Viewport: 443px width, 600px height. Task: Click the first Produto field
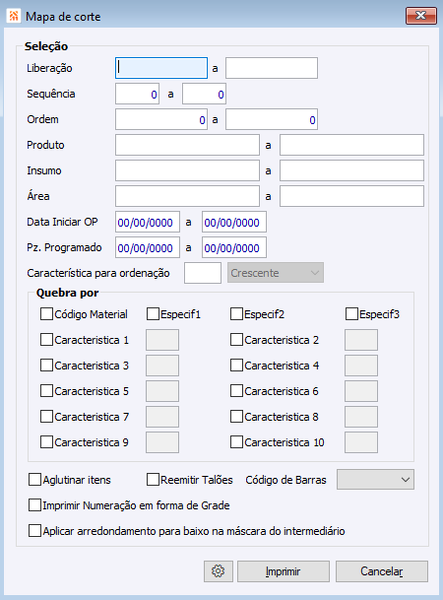pos(187,145)
